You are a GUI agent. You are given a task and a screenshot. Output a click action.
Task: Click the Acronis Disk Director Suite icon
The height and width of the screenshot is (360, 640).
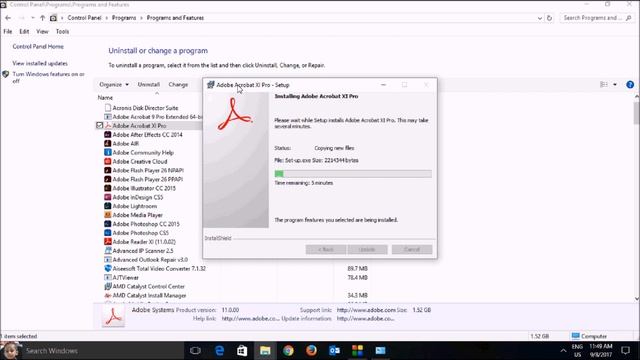click(x=108, y=108)
